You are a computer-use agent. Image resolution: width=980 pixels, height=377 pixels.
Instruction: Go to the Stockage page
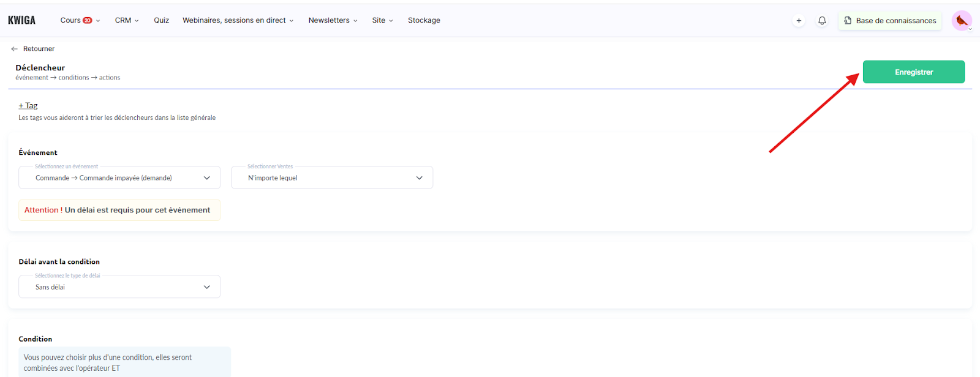point(424,20)
